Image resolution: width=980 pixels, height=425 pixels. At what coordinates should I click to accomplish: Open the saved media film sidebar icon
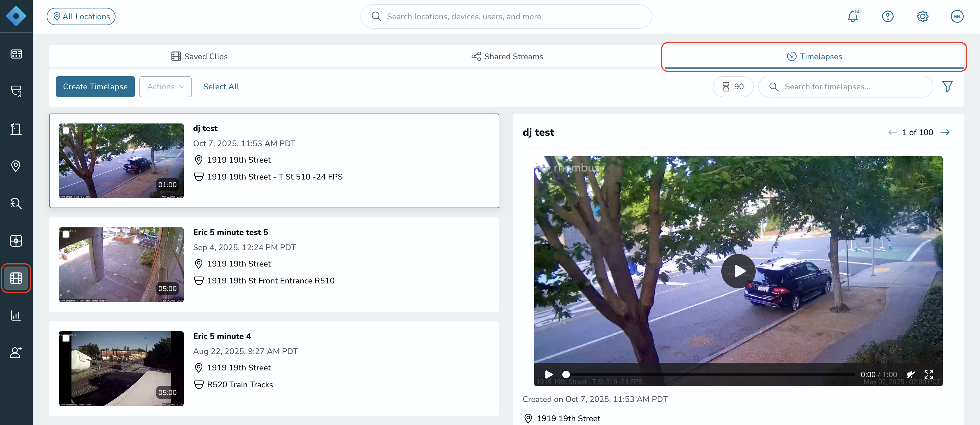pyautogui.click(x=16, y=278)
